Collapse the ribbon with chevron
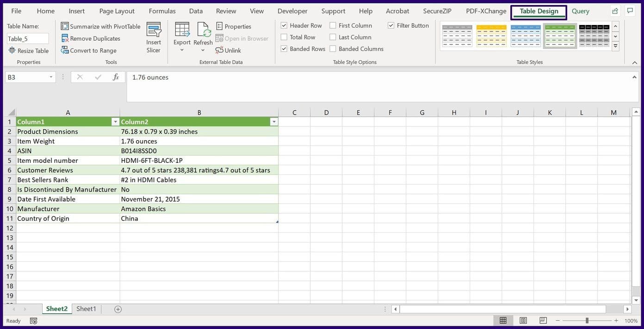This screenshot has width=644, height=329. (634, 62)
